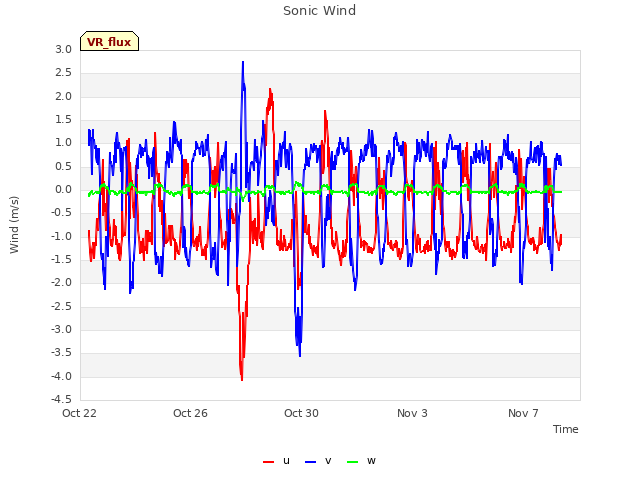Click the -4.5 y-axis tick label
Viewport: 640px width, 480px height.
click(61, 399)
